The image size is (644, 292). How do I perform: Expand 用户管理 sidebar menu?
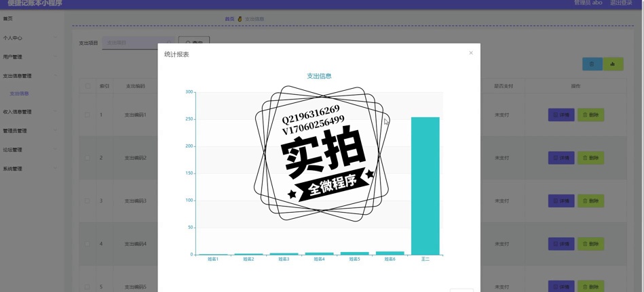(x=31, y=57)
